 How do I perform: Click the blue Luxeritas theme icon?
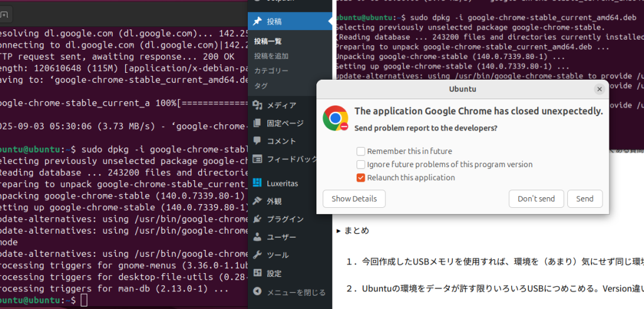[x=257, y=183]
